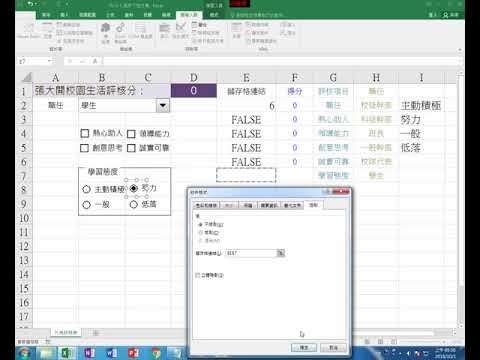Click the vertical scrollbar of worksheet

pyautogui.click(x=461, y=199)
